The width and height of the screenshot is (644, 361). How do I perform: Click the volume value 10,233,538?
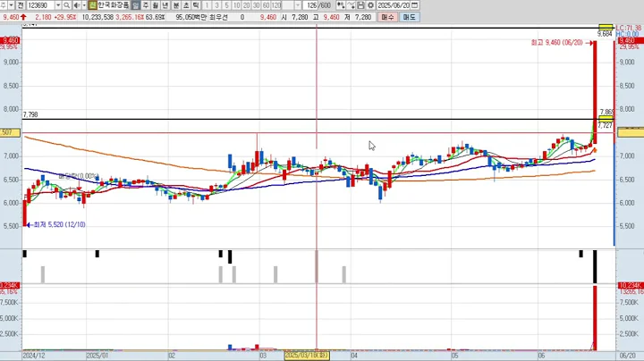coord(97,17)
